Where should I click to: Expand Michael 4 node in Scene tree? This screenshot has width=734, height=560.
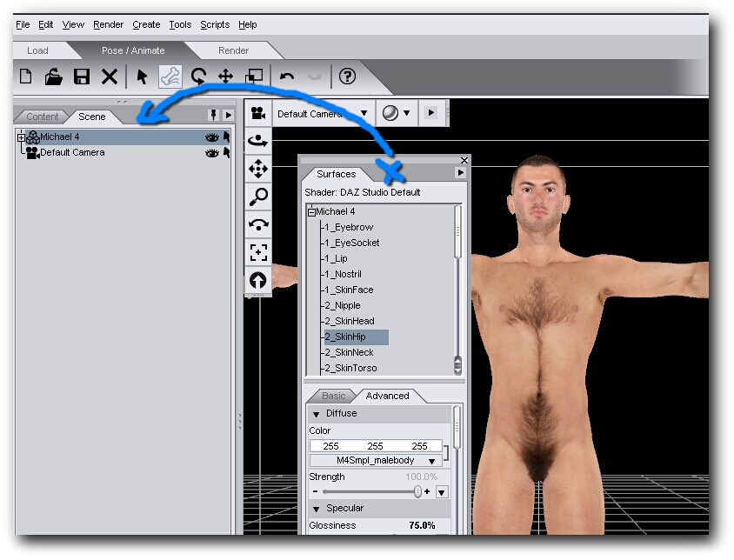click(x=21, y=137)
